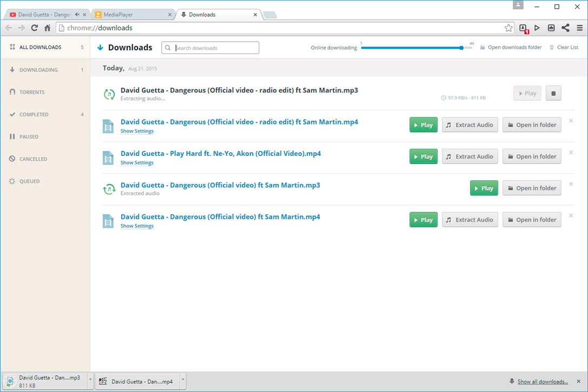This screenshot has height=392, width=588.
Task: Stop the audio extraction in progress
Action: click(553, 94)
